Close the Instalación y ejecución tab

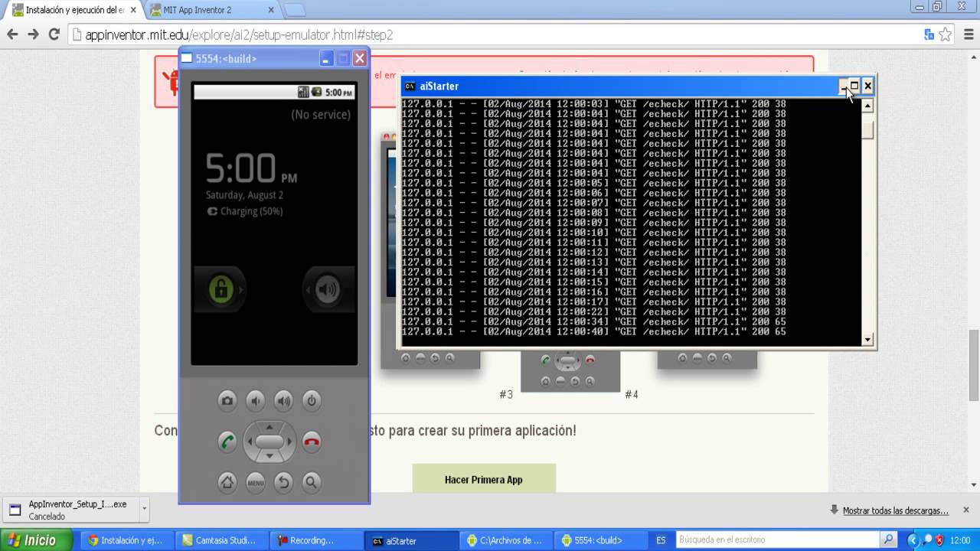[132, 10]
